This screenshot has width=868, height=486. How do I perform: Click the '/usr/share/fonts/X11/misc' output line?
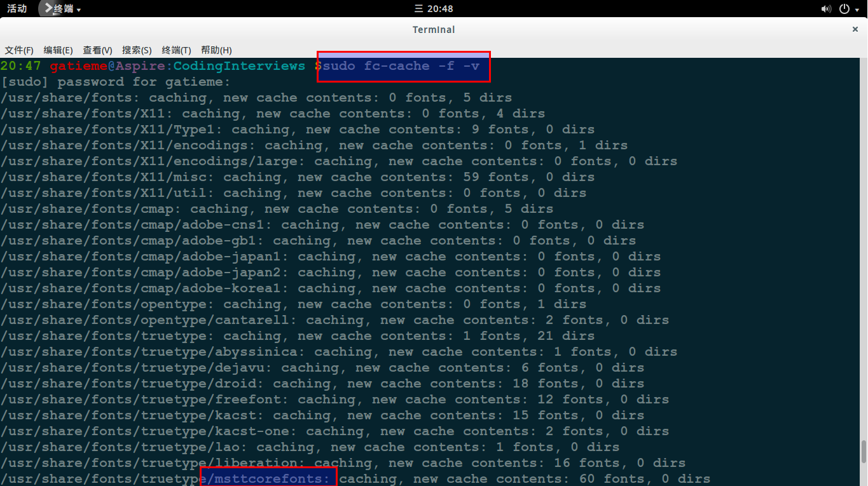click(x=298, y=177)
